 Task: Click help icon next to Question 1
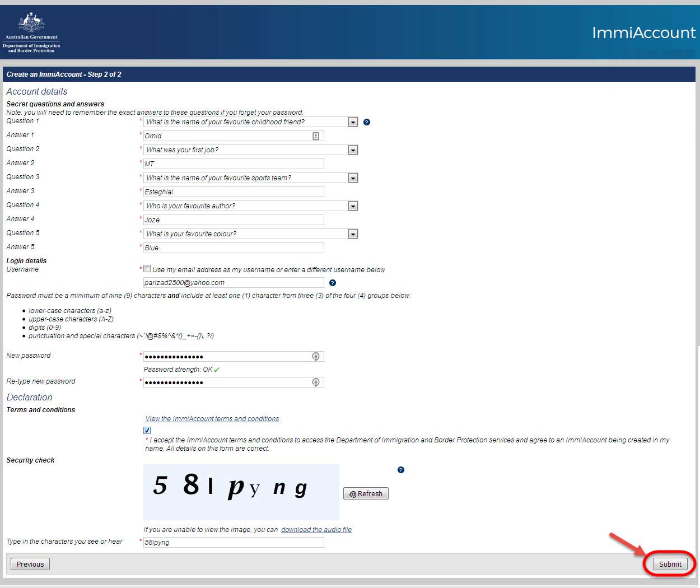(x=367, y=122)
